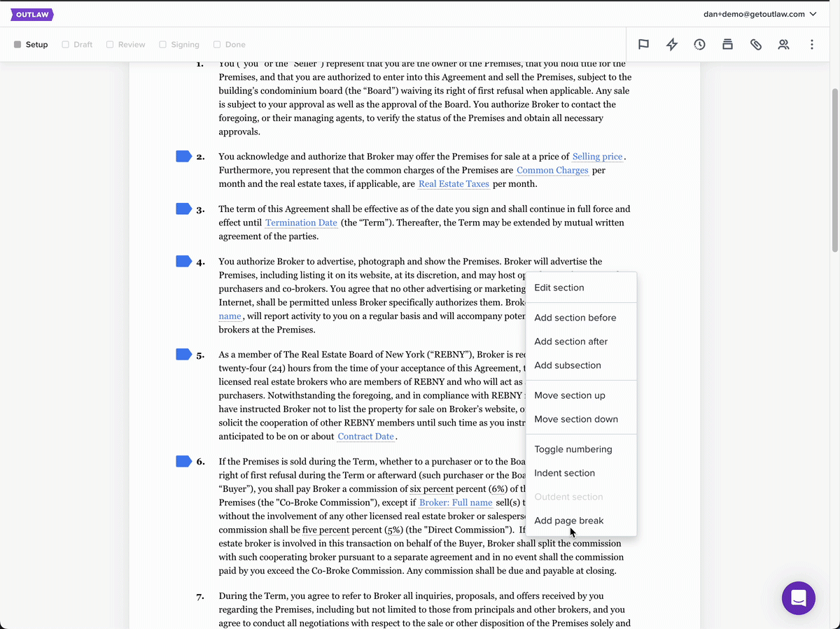This screenshot has height=629, width=840.
Task: Select the Setup stage
Action: click(x=31, y=45)
